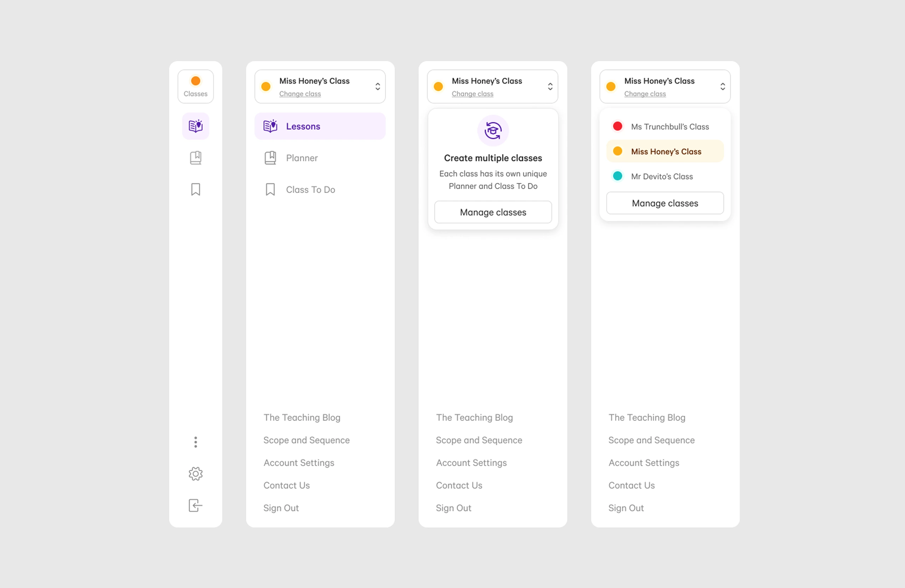Click the sign out arrow icon

pyautogui.click(x=195, y=505)
